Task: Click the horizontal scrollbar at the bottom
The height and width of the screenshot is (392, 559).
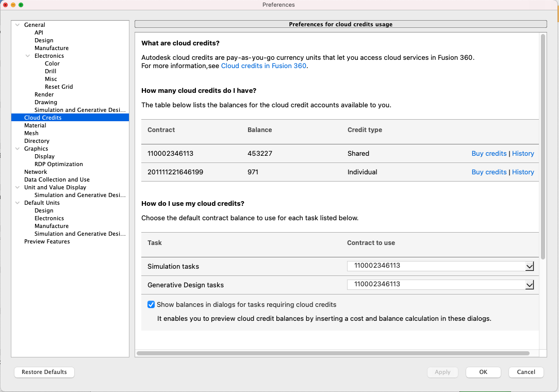Action: (x=333, y=353)
